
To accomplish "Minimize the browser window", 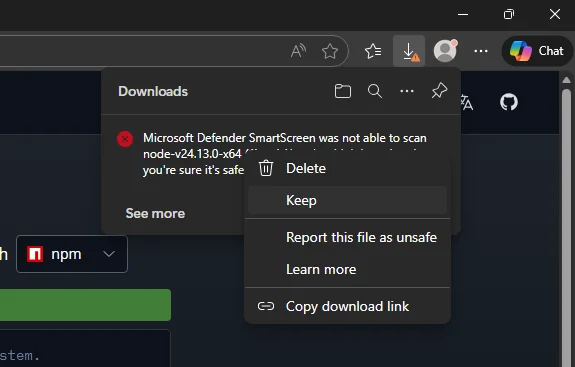I will pos(463,15).
